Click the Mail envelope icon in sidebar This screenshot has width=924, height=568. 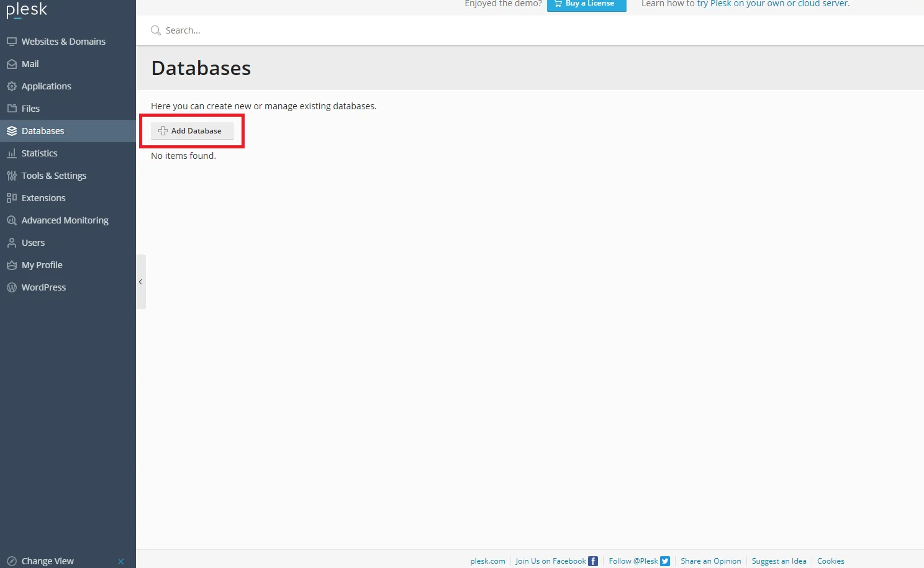click(x=12, y=64)
